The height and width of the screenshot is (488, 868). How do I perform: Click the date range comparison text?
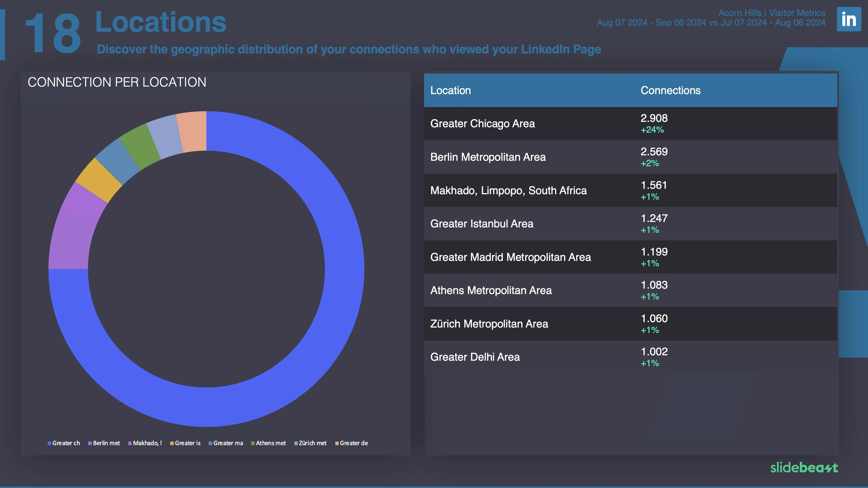[x=711, y=23]
